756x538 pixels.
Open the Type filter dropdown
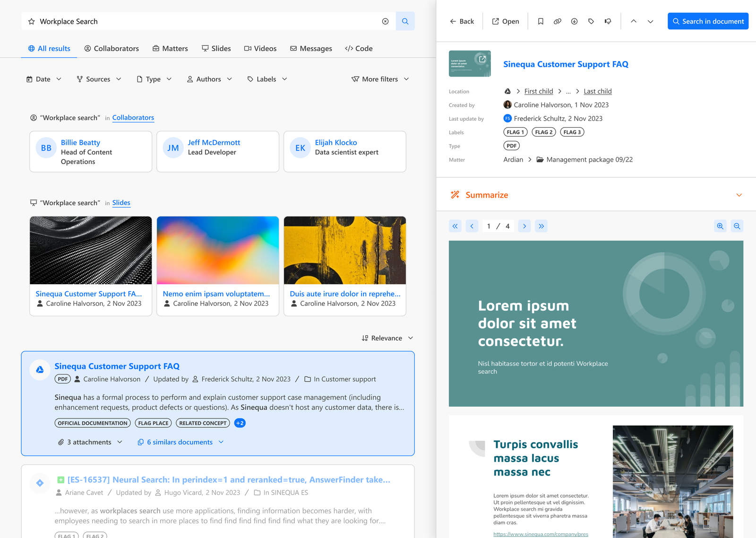click(x=154, y=79)
